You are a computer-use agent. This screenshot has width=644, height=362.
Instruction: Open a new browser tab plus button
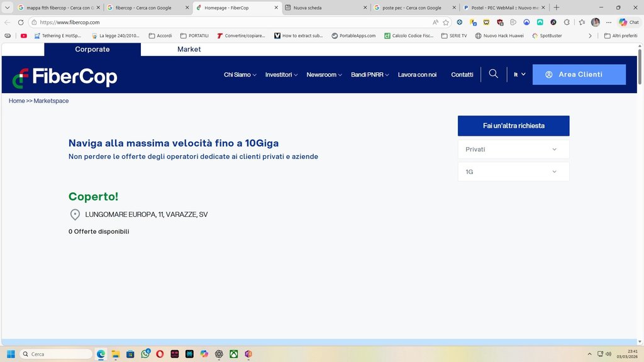[x=557, y=8]
